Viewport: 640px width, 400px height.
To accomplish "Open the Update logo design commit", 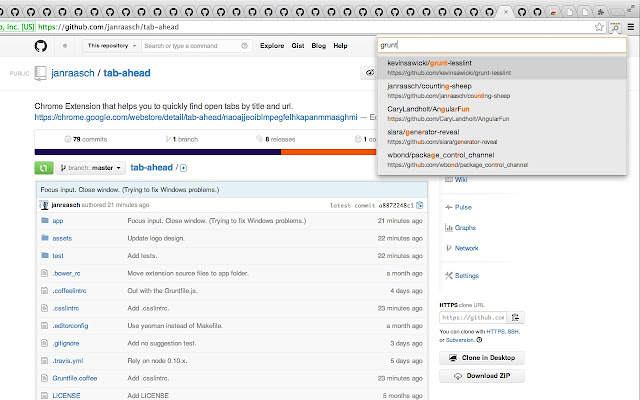I will tap(156, 238).
